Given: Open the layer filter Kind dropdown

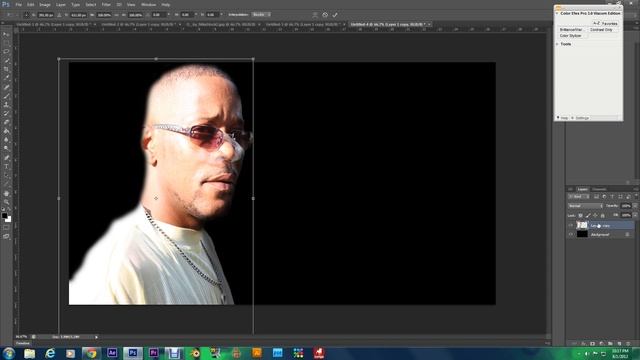Looking at the screenshot, I should click(579, 196).
